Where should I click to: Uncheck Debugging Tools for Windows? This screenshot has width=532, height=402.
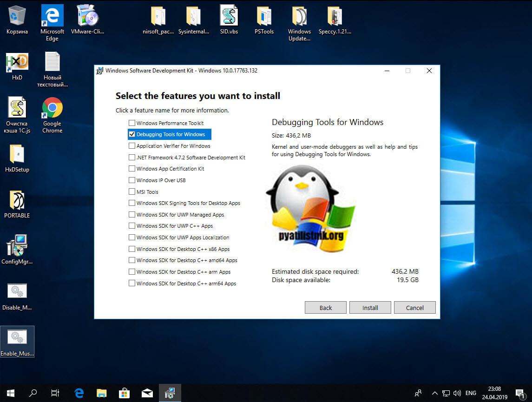(x=132, y=134)
